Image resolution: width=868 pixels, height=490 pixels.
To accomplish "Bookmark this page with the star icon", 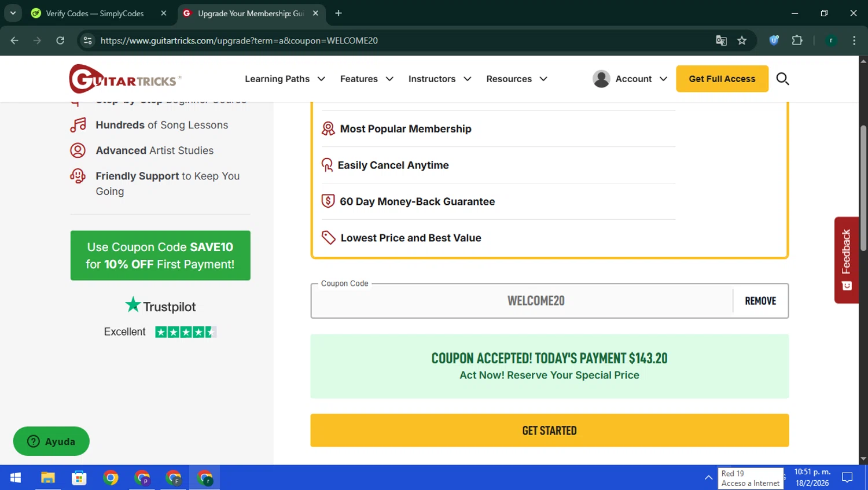I will coord(742,40).
